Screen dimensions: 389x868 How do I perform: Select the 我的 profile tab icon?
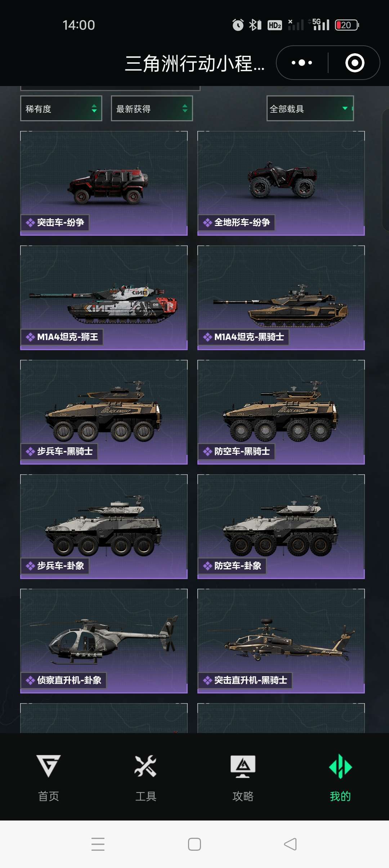click(340, 767)
